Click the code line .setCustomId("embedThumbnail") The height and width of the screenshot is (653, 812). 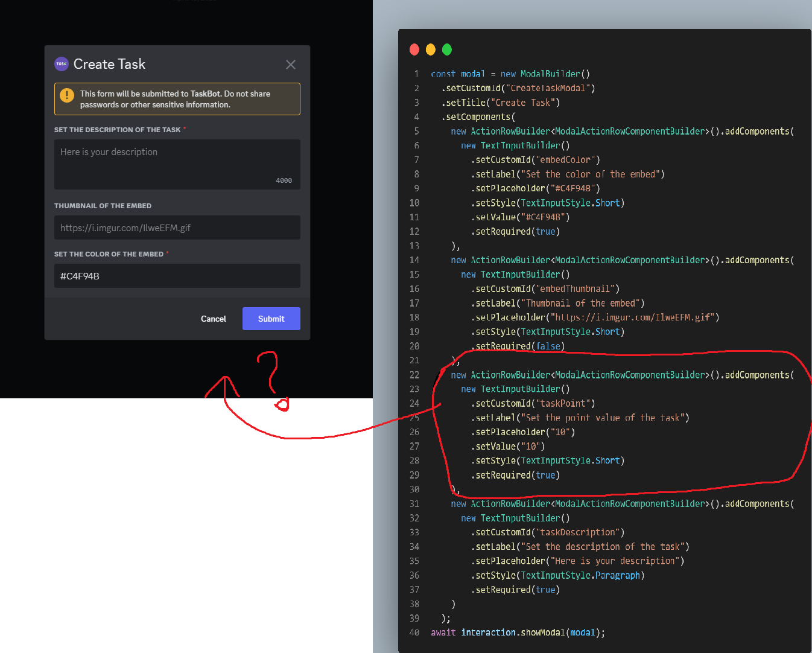click(x=545, y=289)
